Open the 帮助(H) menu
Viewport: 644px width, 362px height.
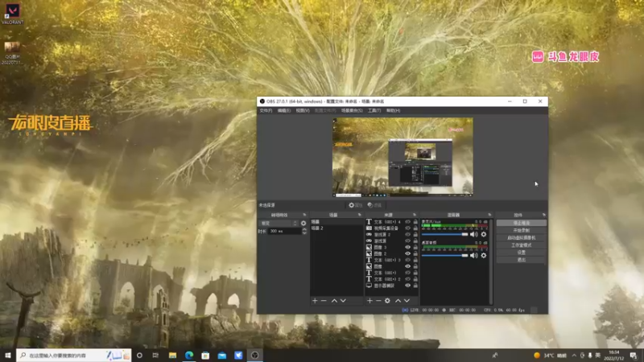(393, 110)
